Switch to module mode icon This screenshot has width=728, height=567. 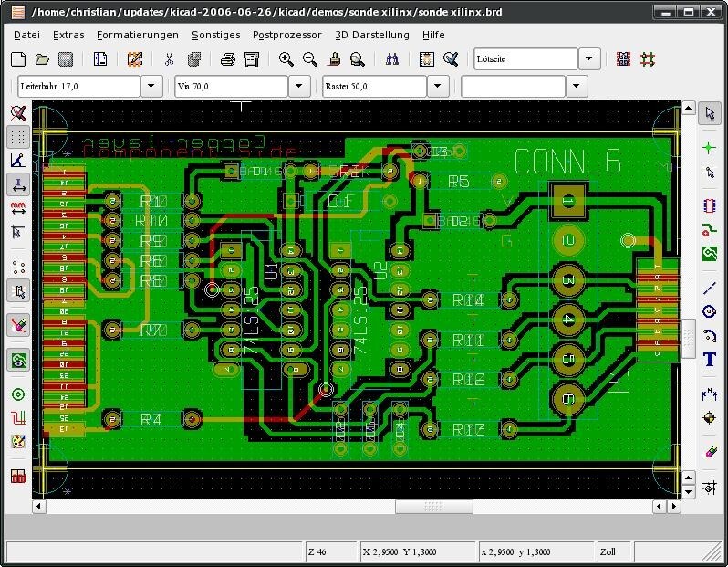(x=623, y=59)
